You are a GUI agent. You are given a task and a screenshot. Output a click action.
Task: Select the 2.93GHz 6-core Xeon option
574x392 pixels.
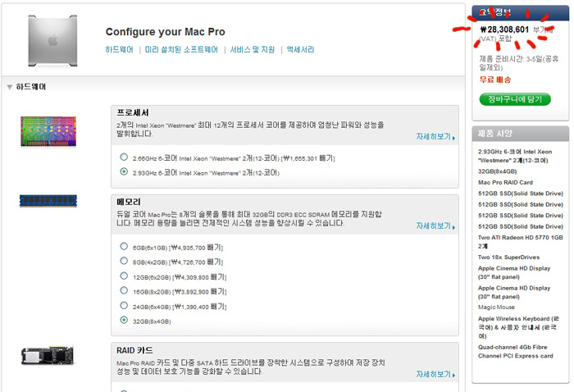click(124, 171)
